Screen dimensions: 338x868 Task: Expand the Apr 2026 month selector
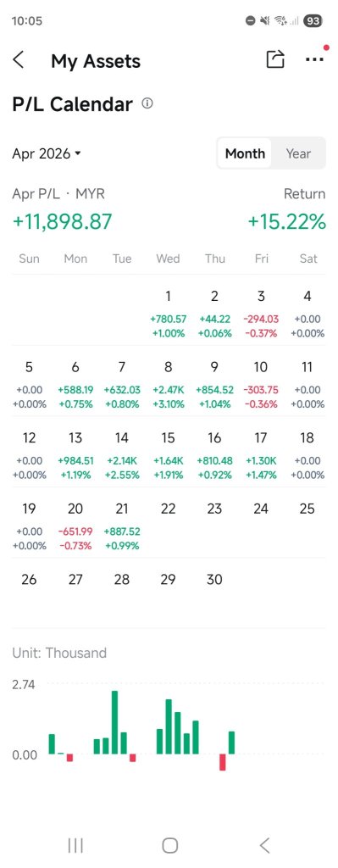pyautogui.click(x=47, y=153)
